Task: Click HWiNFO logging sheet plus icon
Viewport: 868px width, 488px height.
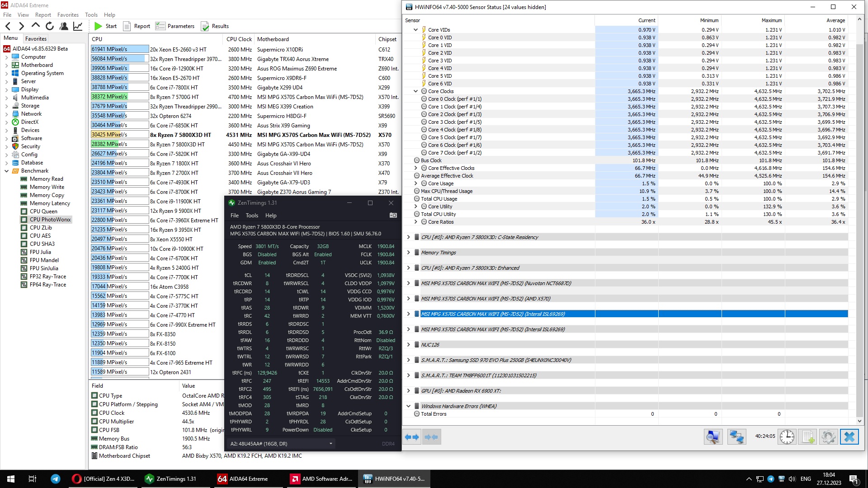Action: [808, 437]
